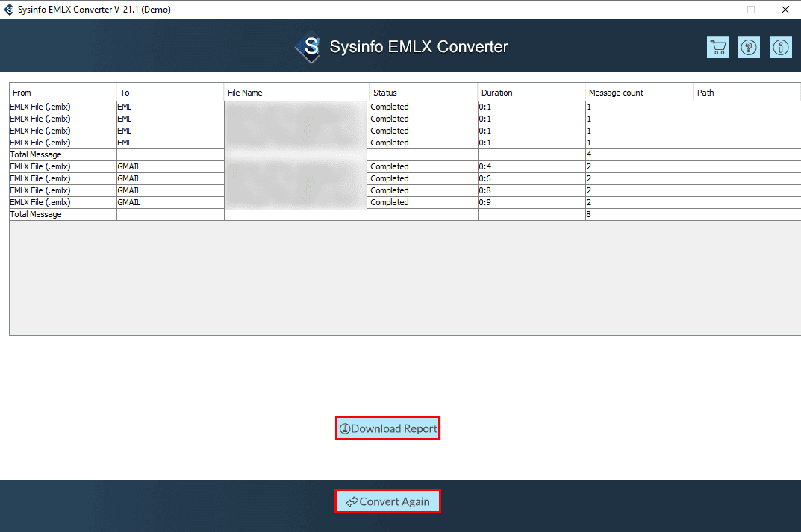Open the info about icon
The height and width of the screenshot is (532, 801).
[780, 48]
